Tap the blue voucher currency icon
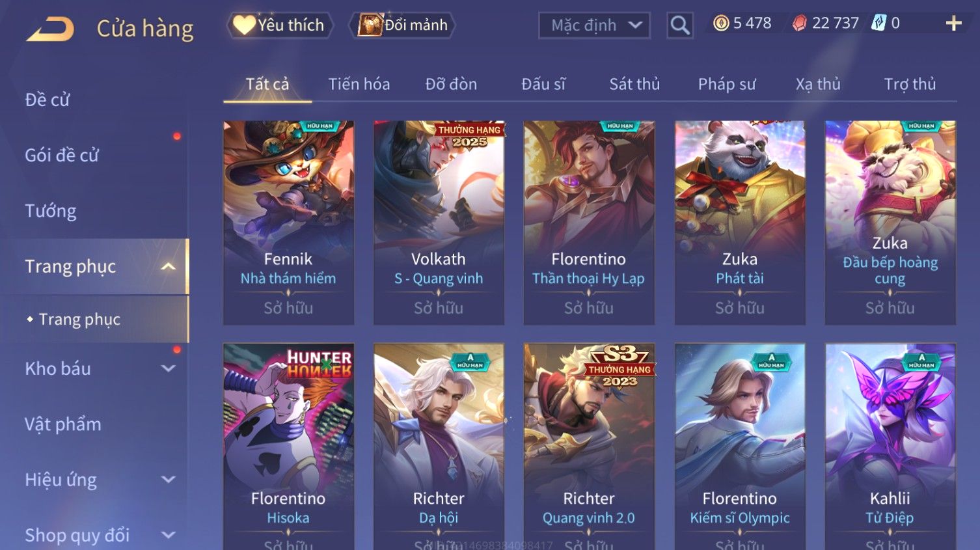The width and height of the screenshot is (980, 550). 878,23
